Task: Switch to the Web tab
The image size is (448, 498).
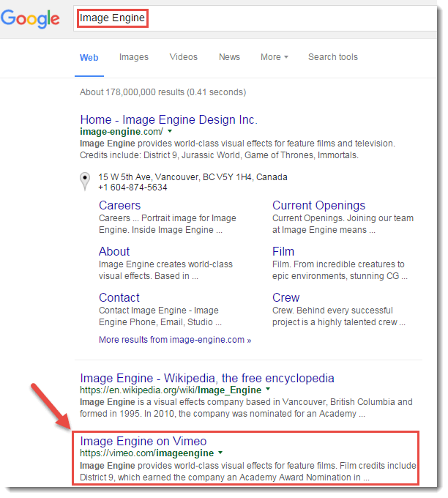Action: (x=89, y=57)
